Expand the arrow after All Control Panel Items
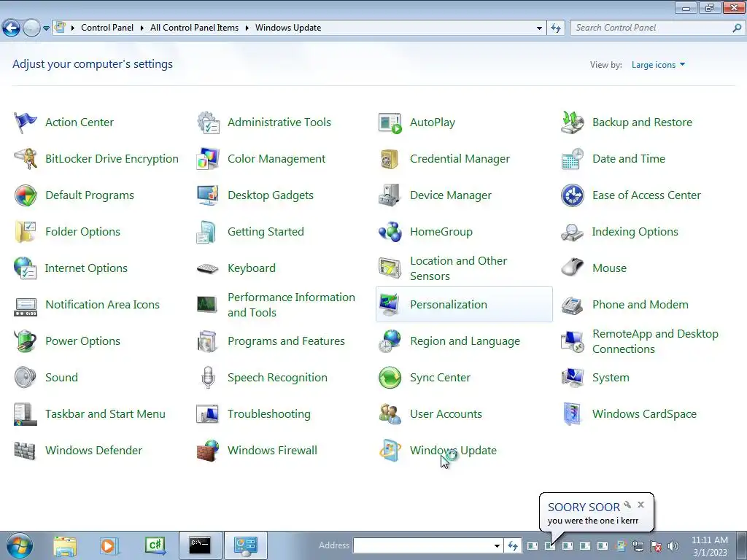This screenshot has height=560, width=747. click(x=247, y=28)
